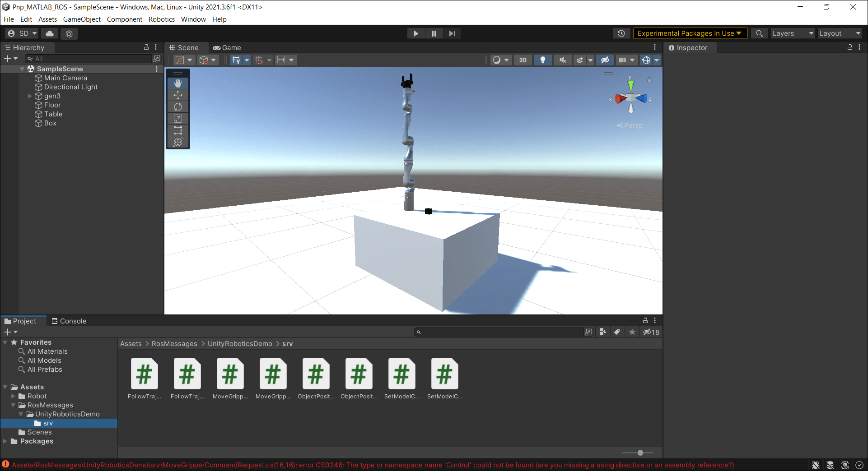Select the Rect transform tool
The height and width of the screenshot is (471, 868).
tap(177, 130)
